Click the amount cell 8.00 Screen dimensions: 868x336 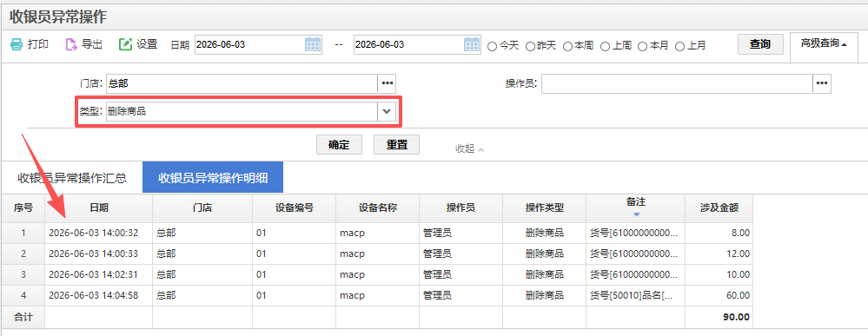pyautogui.click(x=719, y=233)
